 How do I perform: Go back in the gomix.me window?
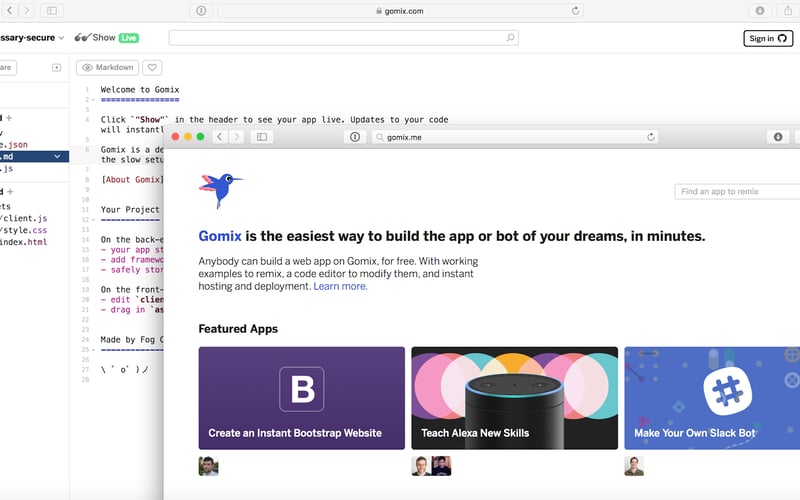[219, 137]
